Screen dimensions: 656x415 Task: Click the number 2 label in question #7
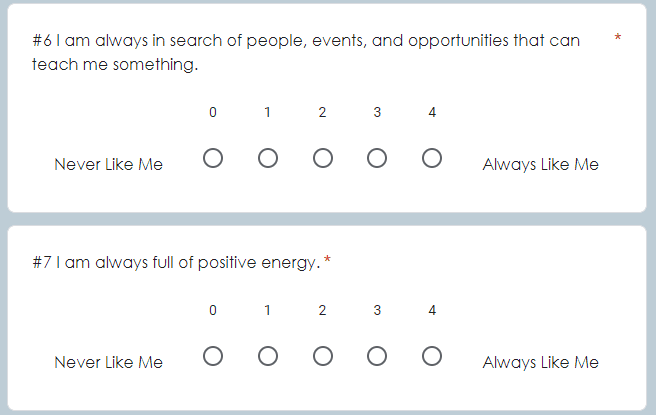[322, 310]
